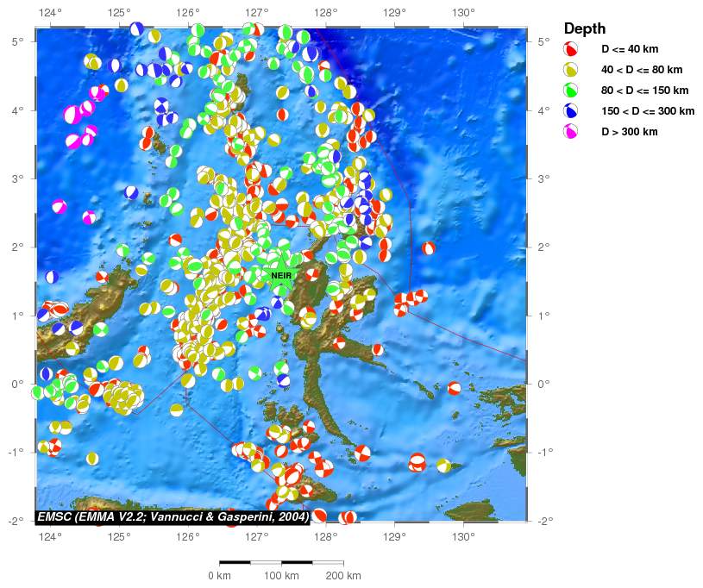Click the "D > 300 km" legend label
The height and width of the screenshot is (588, 703).
630,131
